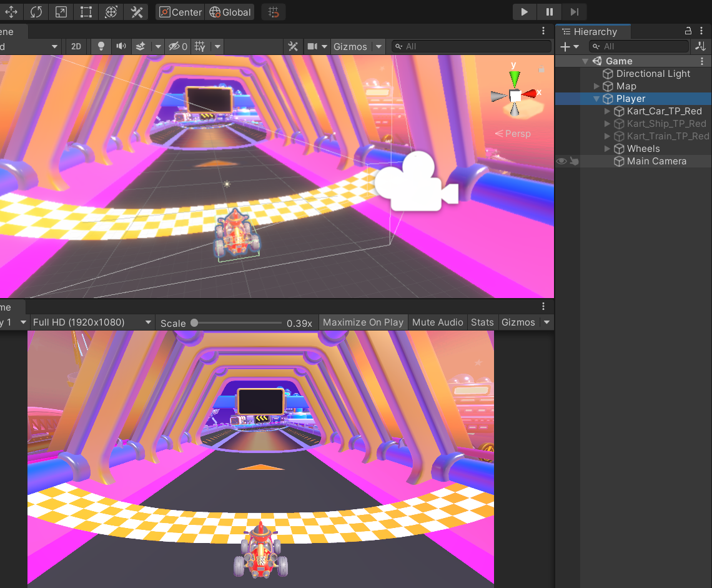Toggle scene audio speaker

pyautogui.click(x=121, y=46)
